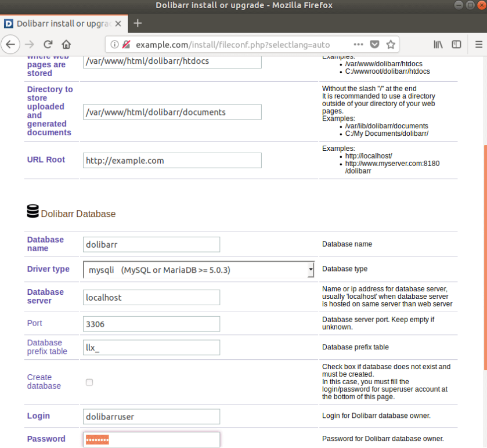
Task: Click the Database name input field
Action: click(x=151, y=244)
